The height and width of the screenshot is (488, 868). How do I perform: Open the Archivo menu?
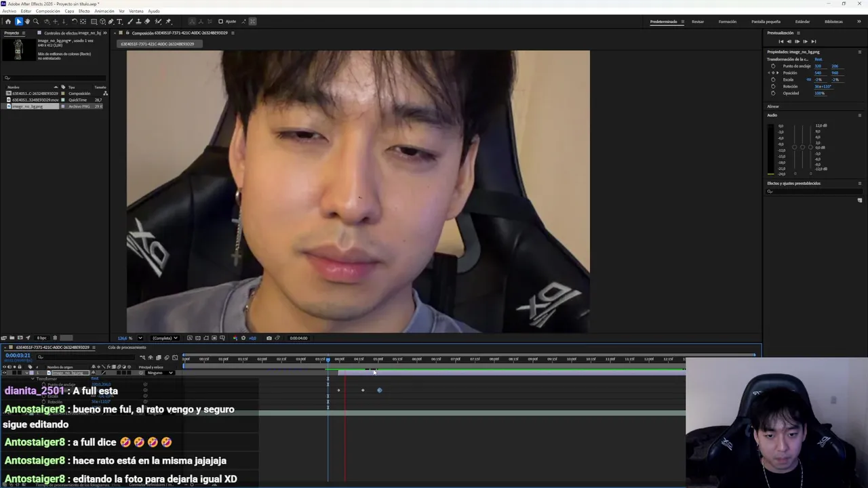pyautogui.click(x=9, y=11)
